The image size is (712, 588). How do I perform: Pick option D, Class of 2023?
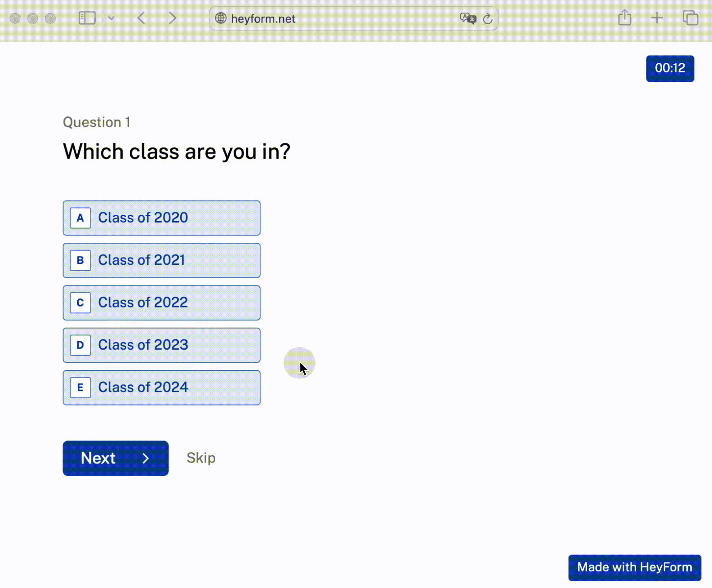(x=161, y=345)
